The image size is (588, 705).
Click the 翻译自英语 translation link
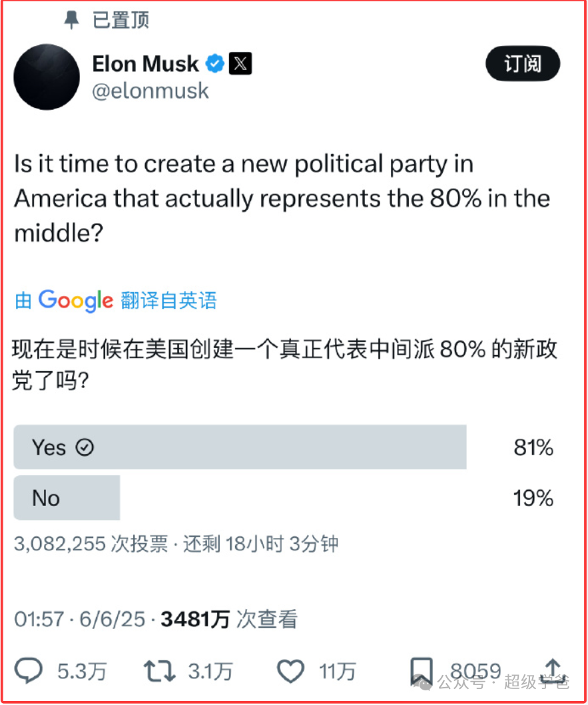point(168,300)
